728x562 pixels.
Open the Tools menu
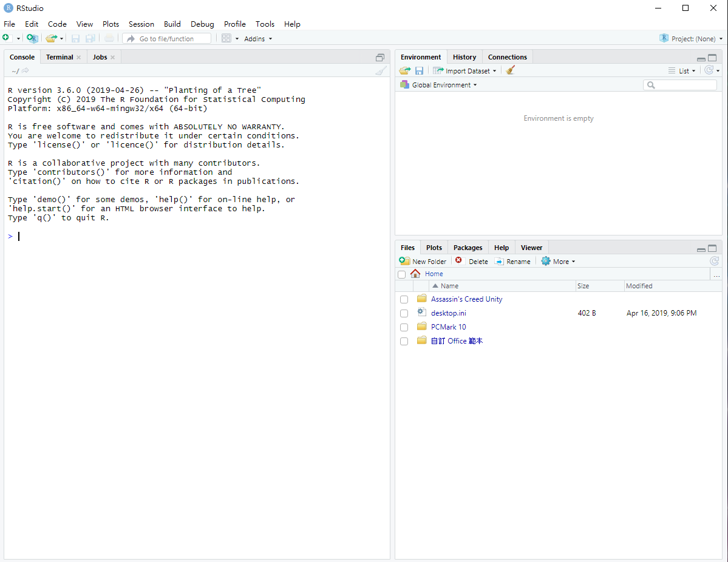(265, 24)
